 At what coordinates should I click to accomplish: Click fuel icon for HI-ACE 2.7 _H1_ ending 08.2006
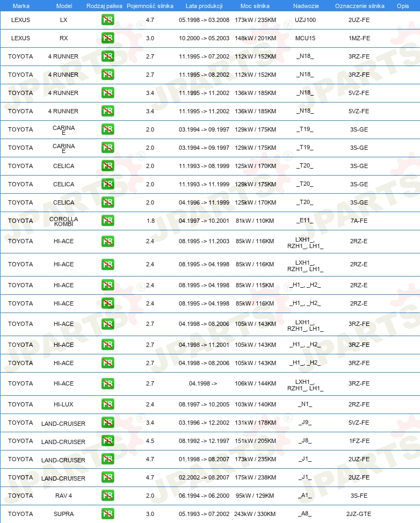click(x=108, y=363)
